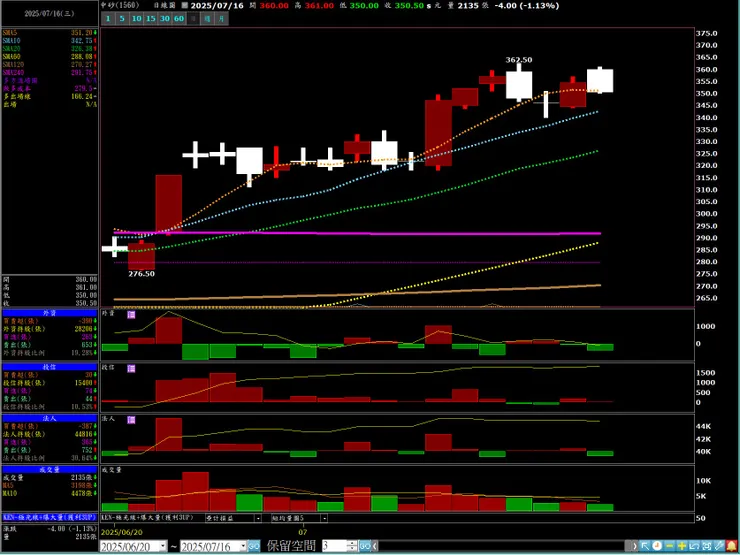Viewport: 740px width, 555px height.
Task: Switch to the 10-minute timeframe
Action: tap(136, 19)
